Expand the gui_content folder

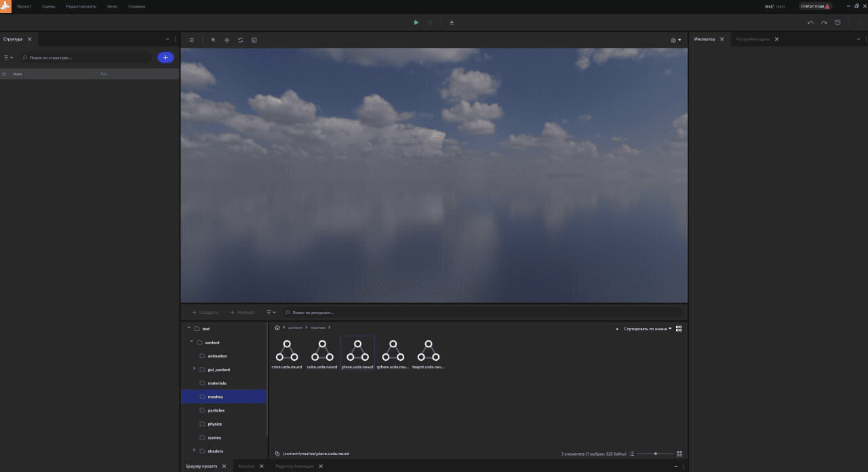[x=194, y=369]
